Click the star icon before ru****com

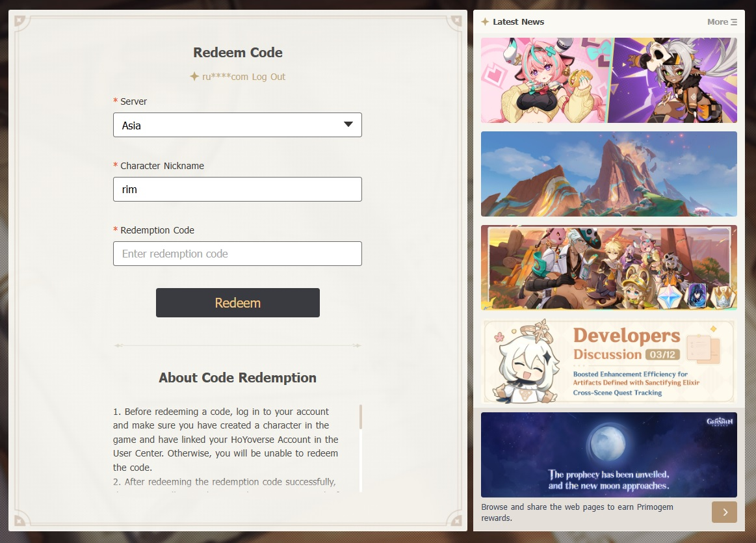tap(194, 76)
